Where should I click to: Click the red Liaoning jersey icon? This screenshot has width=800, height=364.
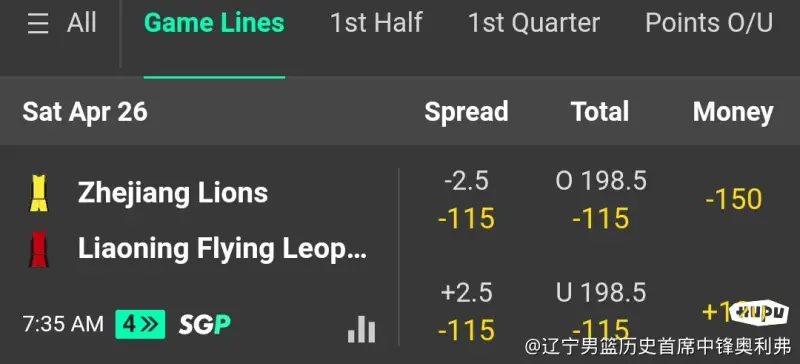pyautogui.click(x=39, y=249)
